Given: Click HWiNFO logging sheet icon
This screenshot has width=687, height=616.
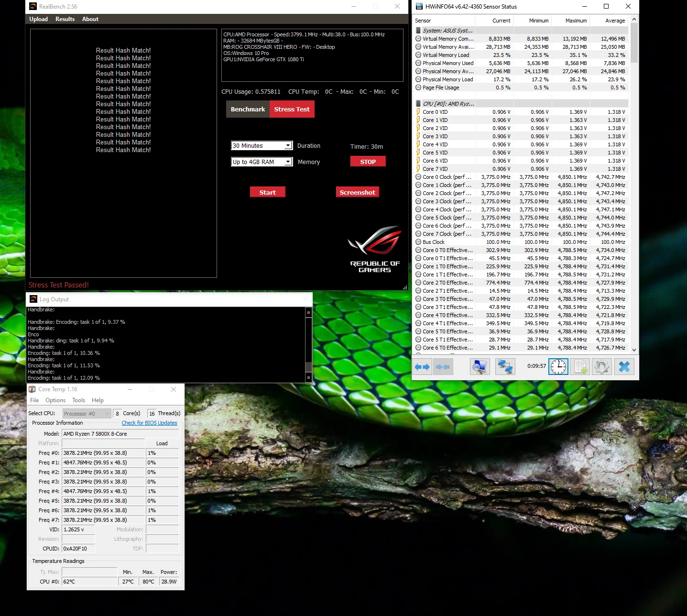Looking at the screenshot, I should [580, 367].
